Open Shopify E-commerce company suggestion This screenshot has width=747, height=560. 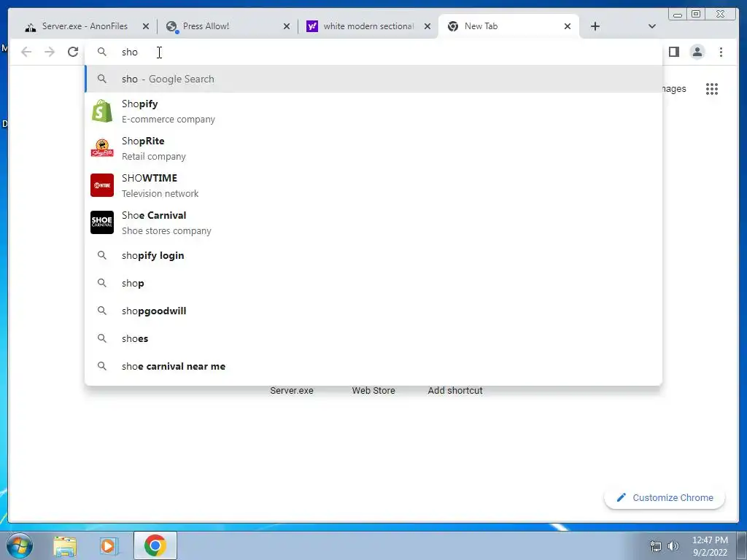pos(373,111)
